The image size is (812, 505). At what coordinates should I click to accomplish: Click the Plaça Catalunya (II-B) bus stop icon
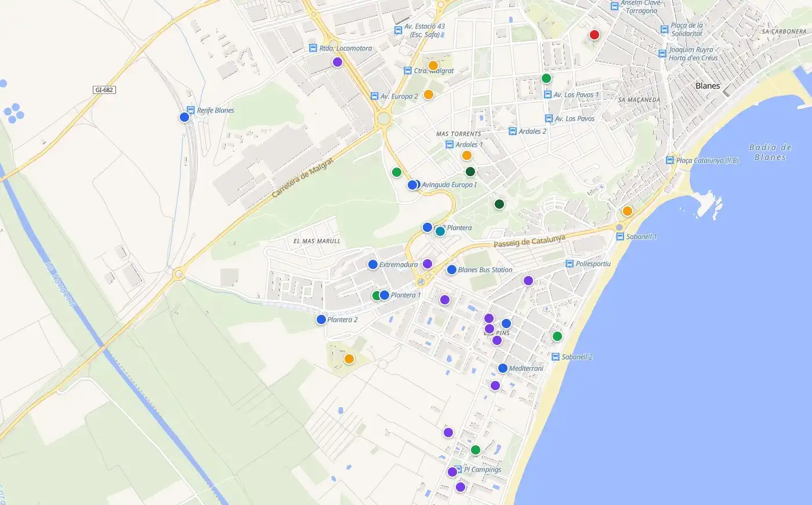670,160
